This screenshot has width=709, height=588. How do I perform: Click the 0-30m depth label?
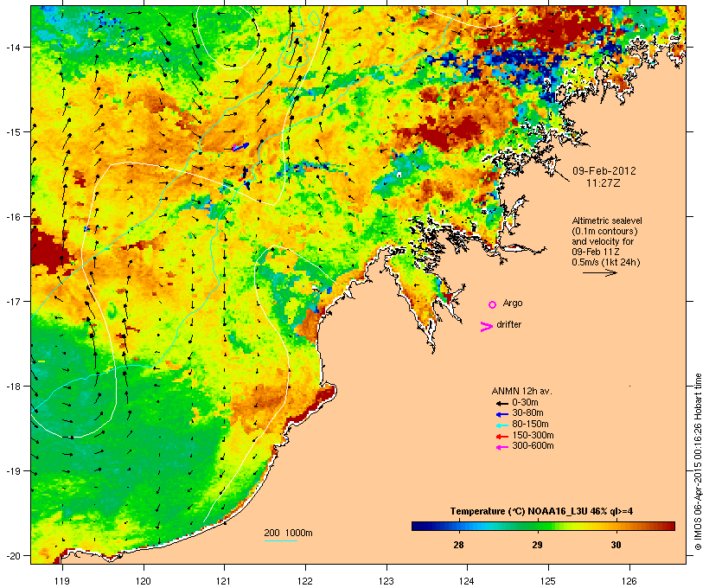[x=525, y=403]
